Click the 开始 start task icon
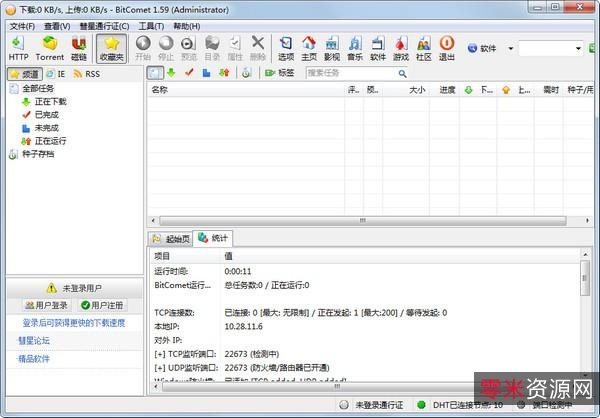 coord(143,48)
